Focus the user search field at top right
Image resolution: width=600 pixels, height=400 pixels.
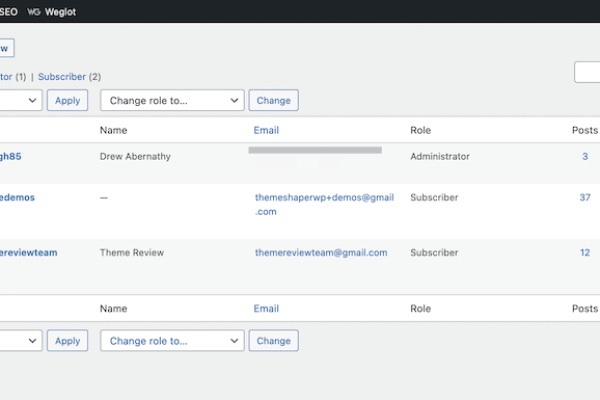[x=588, y=72]
